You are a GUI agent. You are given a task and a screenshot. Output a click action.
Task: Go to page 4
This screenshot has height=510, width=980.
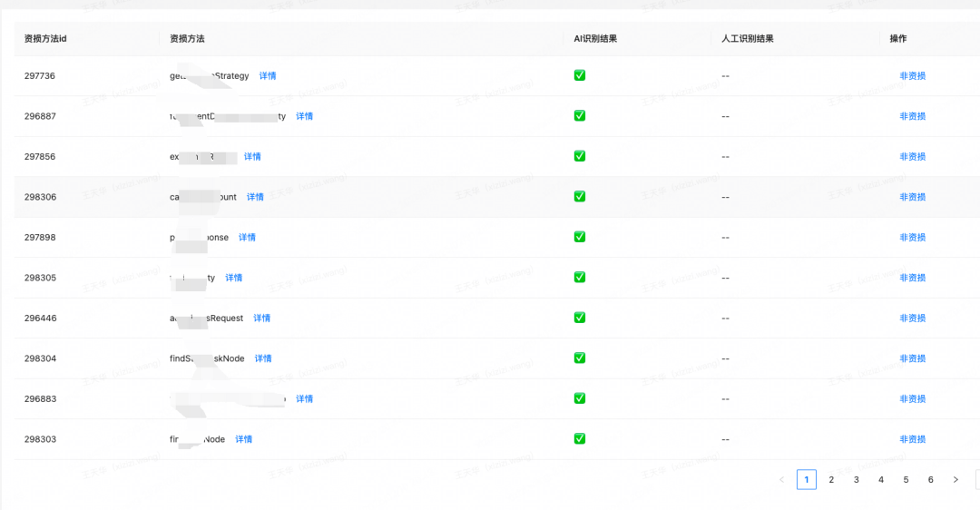880,479
